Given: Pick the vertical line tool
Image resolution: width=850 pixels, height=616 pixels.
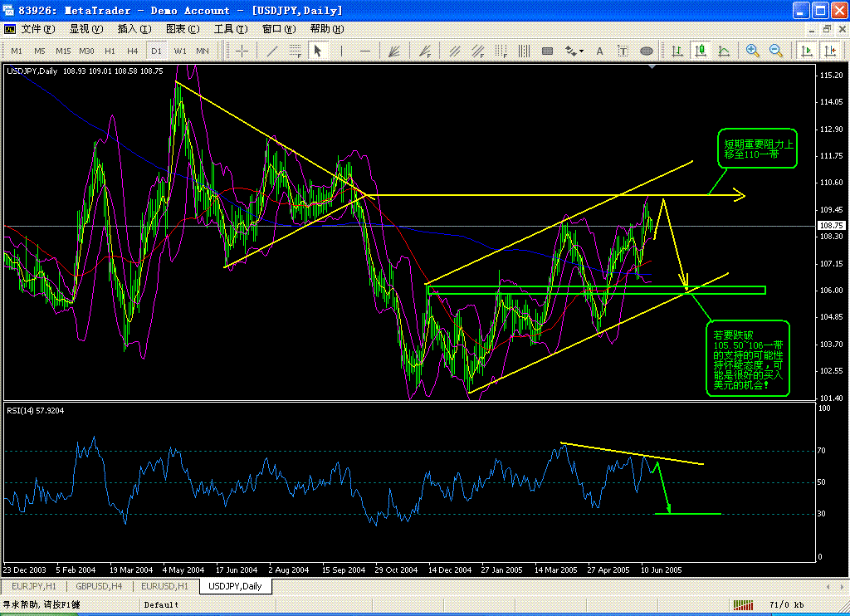Looking at the screenshot, I should 340,51.
